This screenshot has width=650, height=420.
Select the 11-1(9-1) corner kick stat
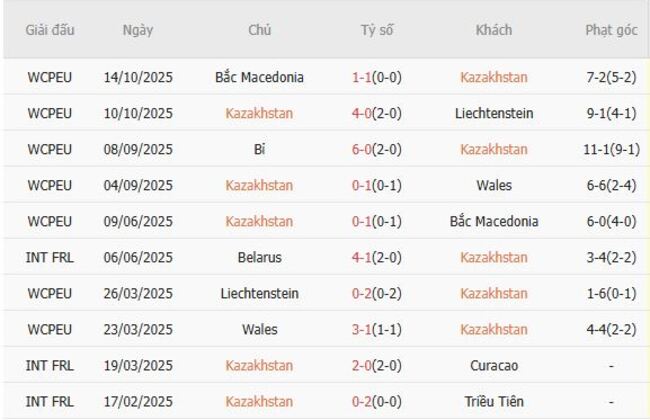click(611, 149)
